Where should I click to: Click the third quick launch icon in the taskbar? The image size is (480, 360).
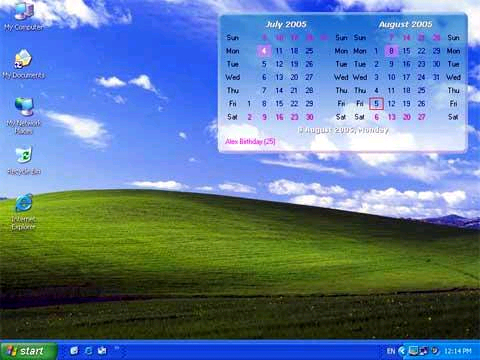pyautogui.click(x=102, y=351)
